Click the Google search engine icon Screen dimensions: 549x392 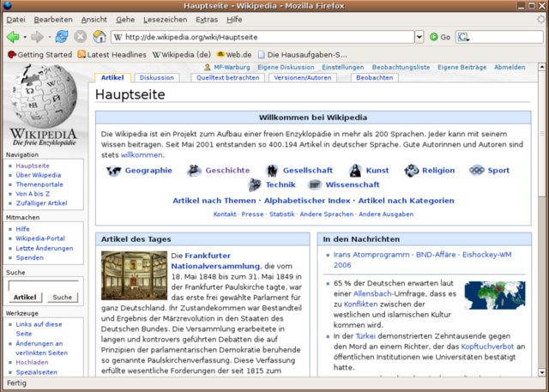tap(463, 37)
